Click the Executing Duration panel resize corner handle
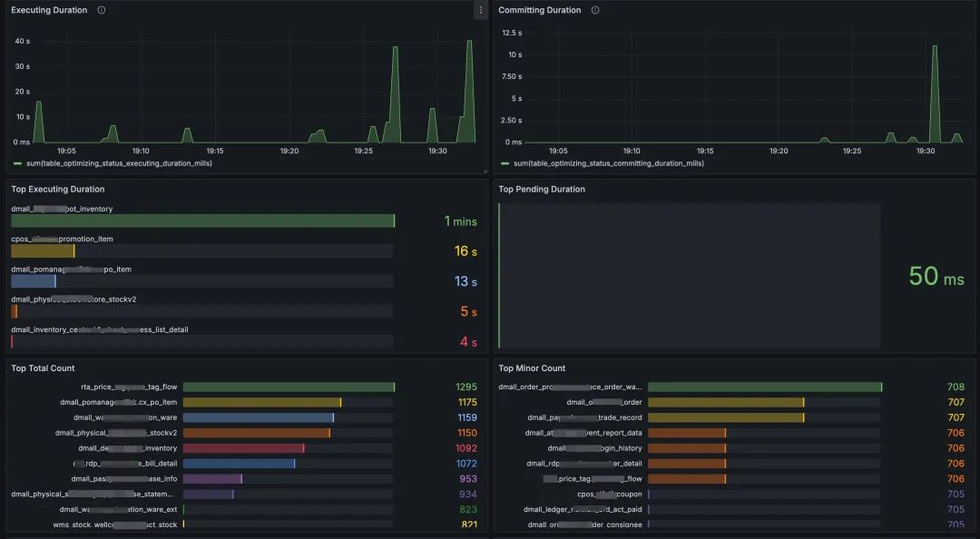The height and width of the screenshot is (539, 980). (485, 170)
